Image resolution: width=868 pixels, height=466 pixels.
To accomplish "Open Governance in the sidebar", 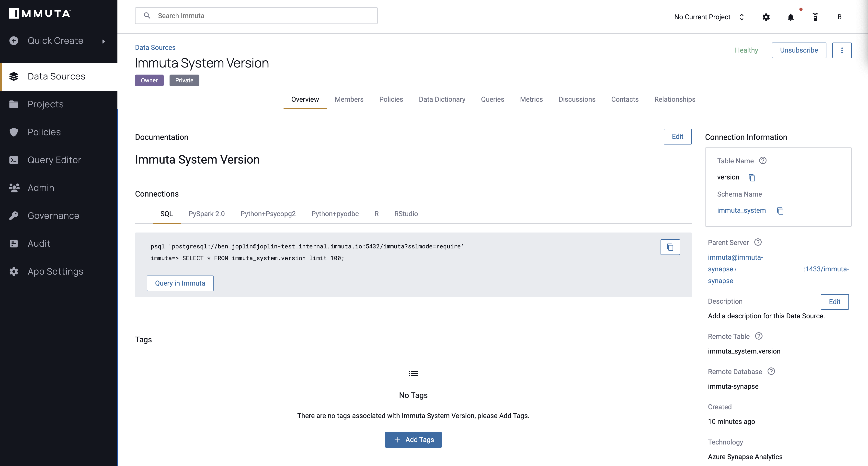I will coord(59,215).
